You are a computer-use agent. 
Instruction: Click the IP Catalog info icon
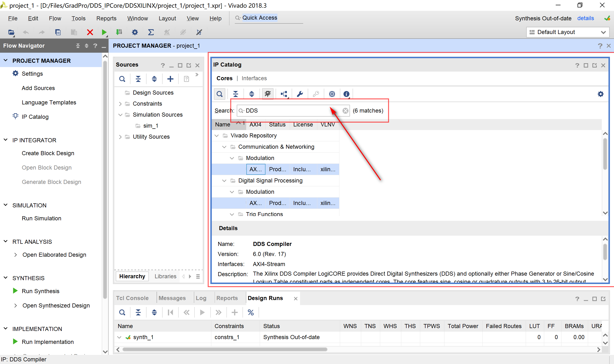(x=346, y=94)
